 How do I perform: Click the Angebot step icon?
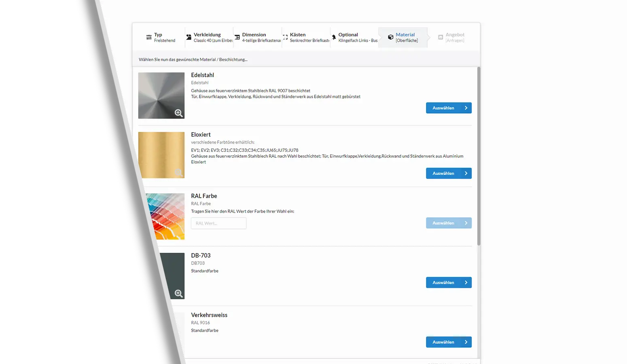[441, 37]
